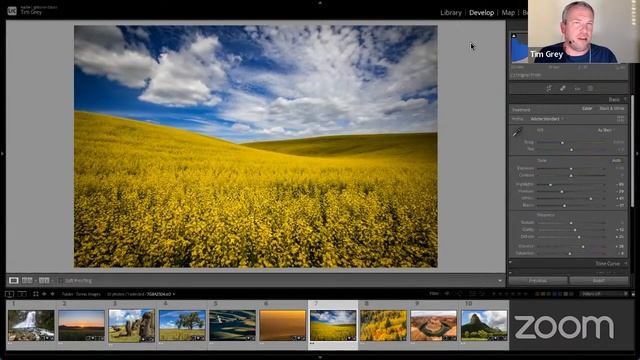
Task: Select the waterfall thumbnail number 1
Action: [x=31, y=325]
